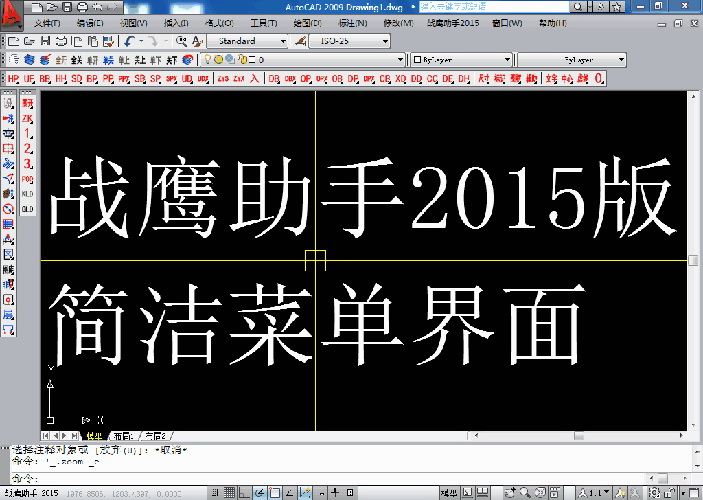This screenshot has width=703, height=500.
Task: Switch to the 布局2 layout tab
Action: click(156, 436)
